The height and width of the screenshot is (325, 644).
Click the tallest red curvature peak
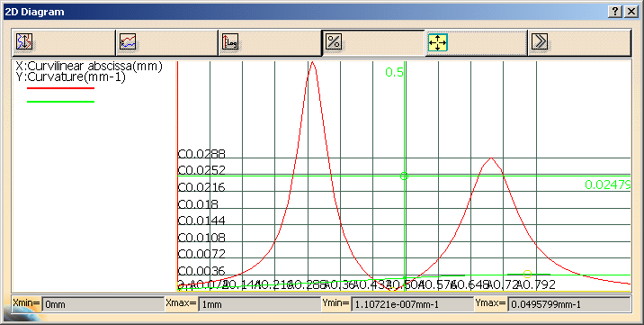(x=312, y=63)
